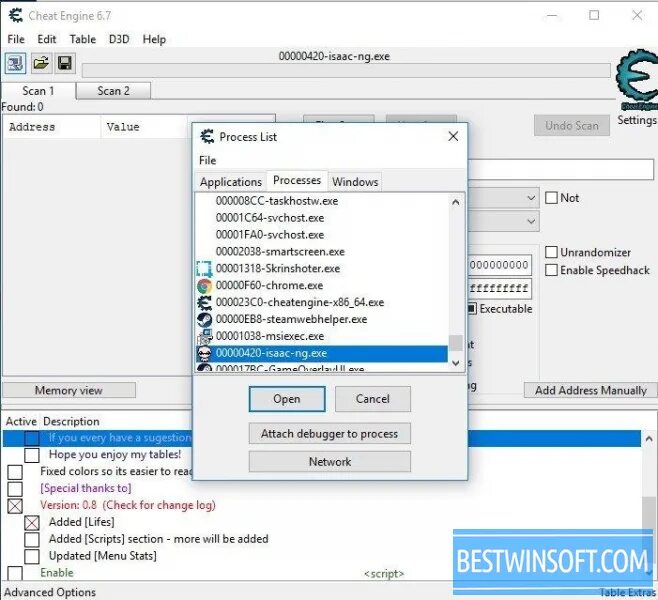This screenshot has width=658, height=600.
Task: Click Add Address Manually button
Action: pos(590,390)
